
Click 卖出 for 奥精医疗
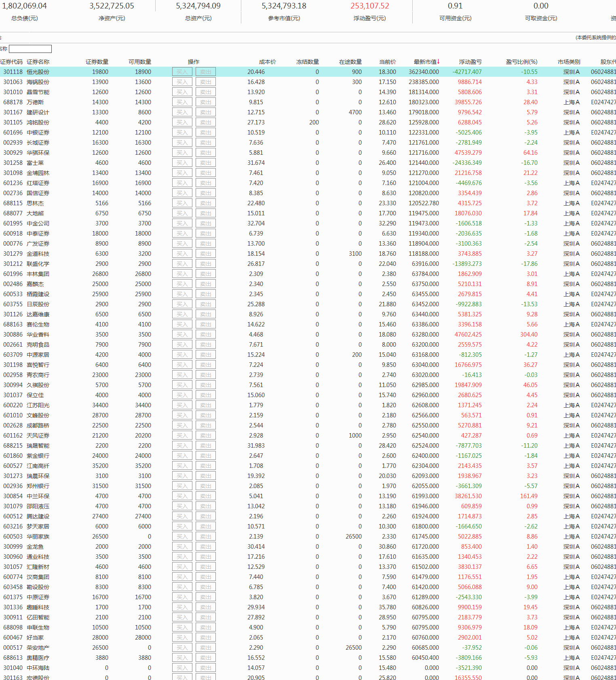[206, 658]
